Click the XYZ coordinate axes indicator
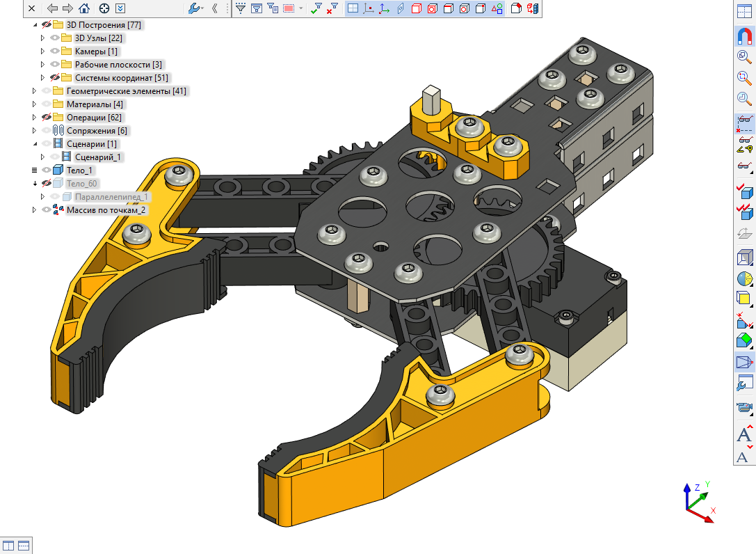Screen dimensions: 756x554 tap(699, 500)
